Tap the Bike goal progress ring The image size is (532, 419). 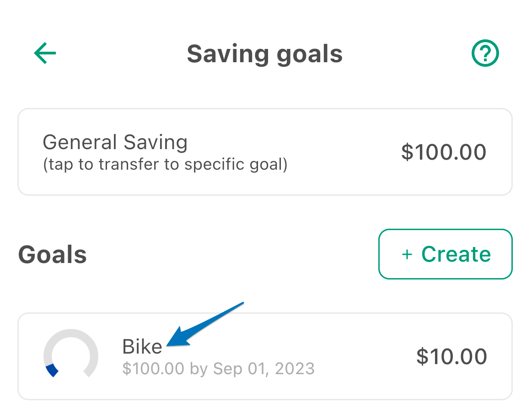tap(71, 353)
